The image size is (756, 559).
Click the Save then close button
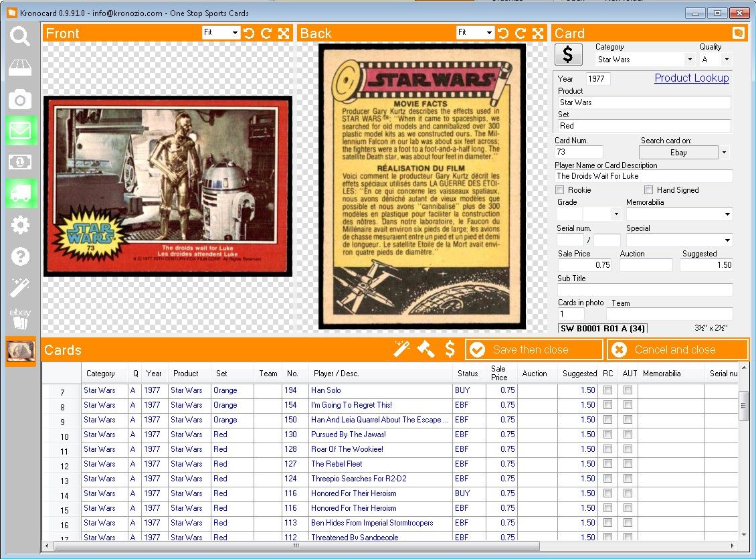tap(534, 349)
